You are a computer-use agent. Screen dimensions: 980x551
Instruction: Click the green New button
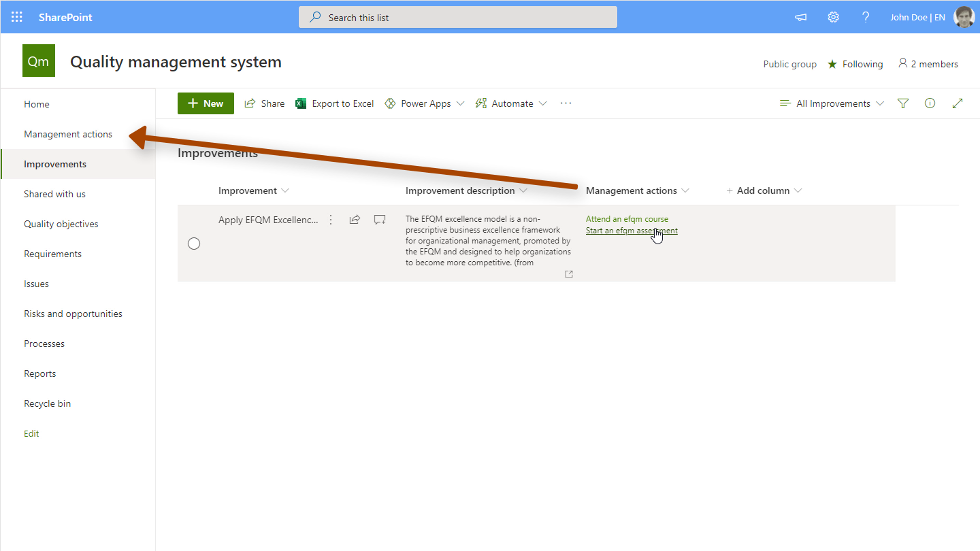206,103
